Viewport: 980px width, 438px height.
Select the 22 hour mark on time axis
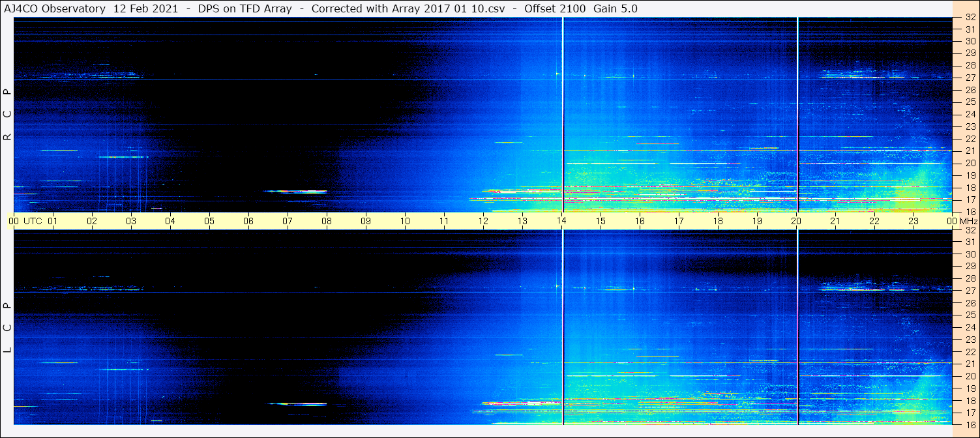(x=874, y=221)
